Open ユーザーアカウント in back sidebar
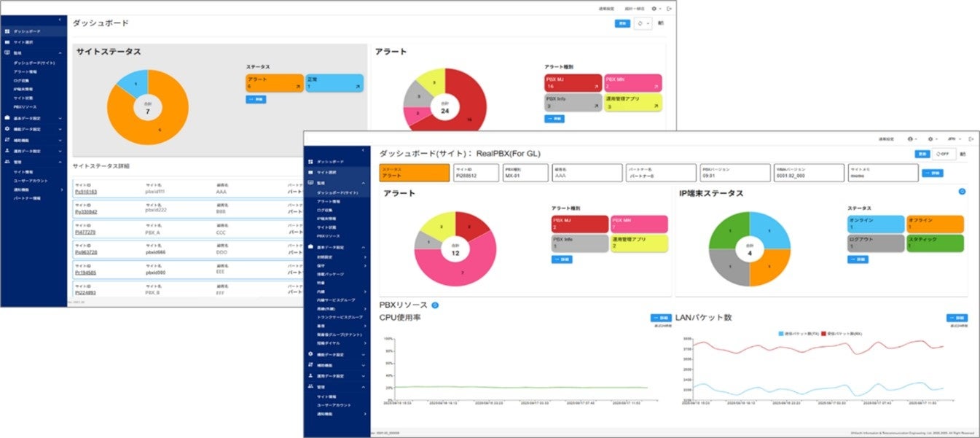Screen dimensions: 980x438 point(33,180)
